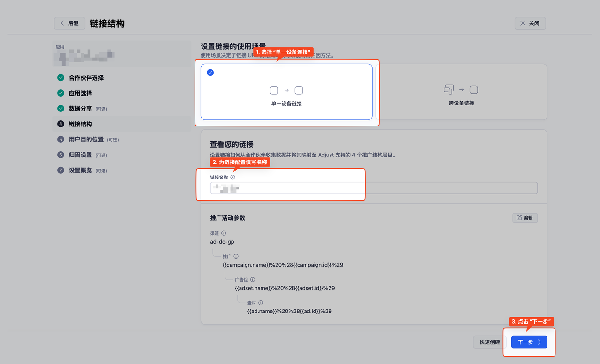Select 用户目的位置 from the step list
This screenshot has width=600, height=364.
point(86,139)
